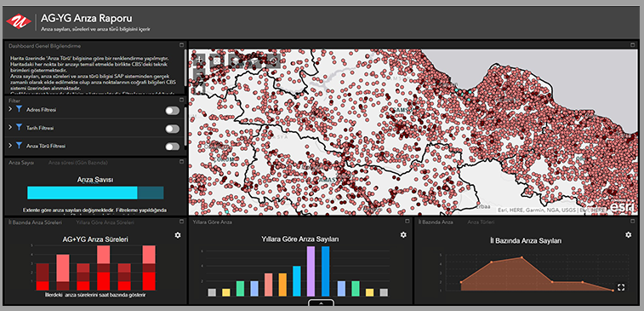Click fullscreen icon on İl Bazında line chart

621,287
